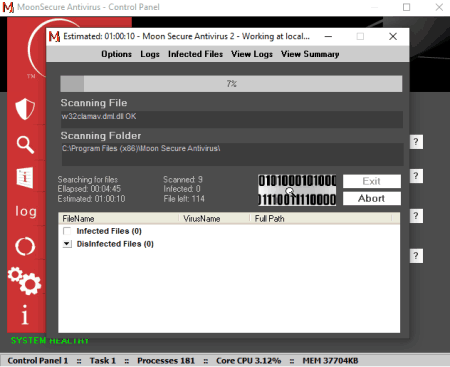Click the lowest question mark help button
450x367 pixels.
pos(416,256)
